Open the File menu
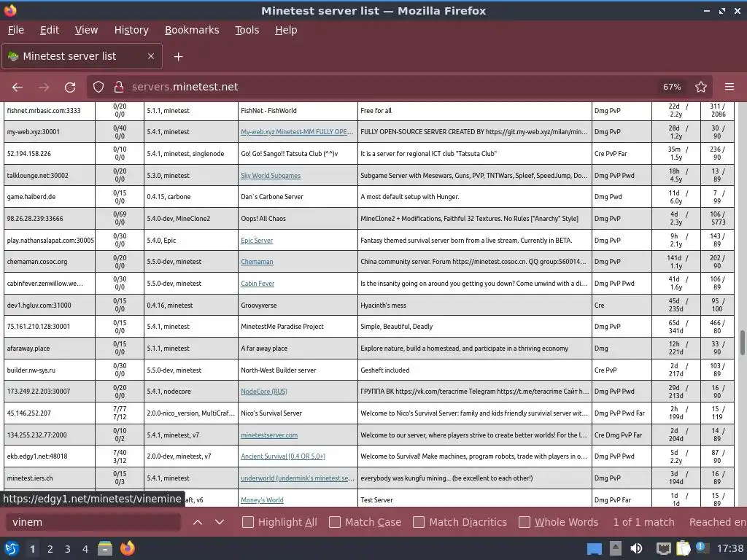Viewport: 747px width, 560px height. tap(16, 30)
